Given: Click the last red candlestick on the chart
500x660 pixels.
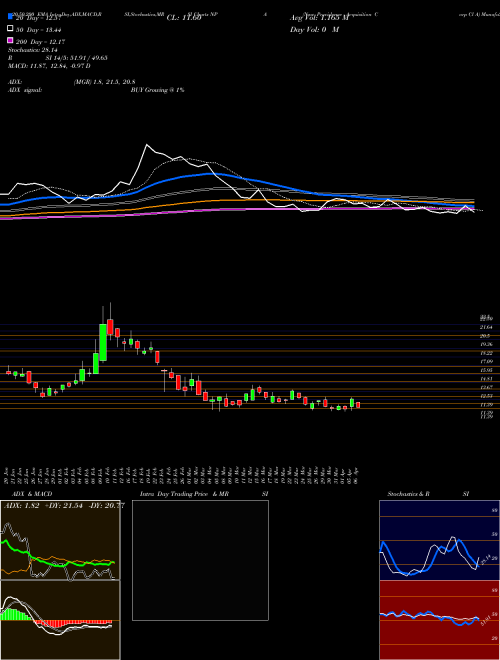Looking at the screenshot, I should [x=358, y=405].
